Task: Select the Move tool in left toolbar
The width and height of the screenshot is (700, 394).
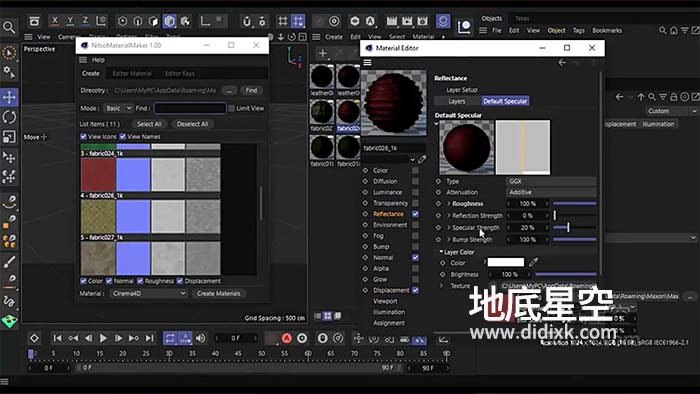Action: 9,97
